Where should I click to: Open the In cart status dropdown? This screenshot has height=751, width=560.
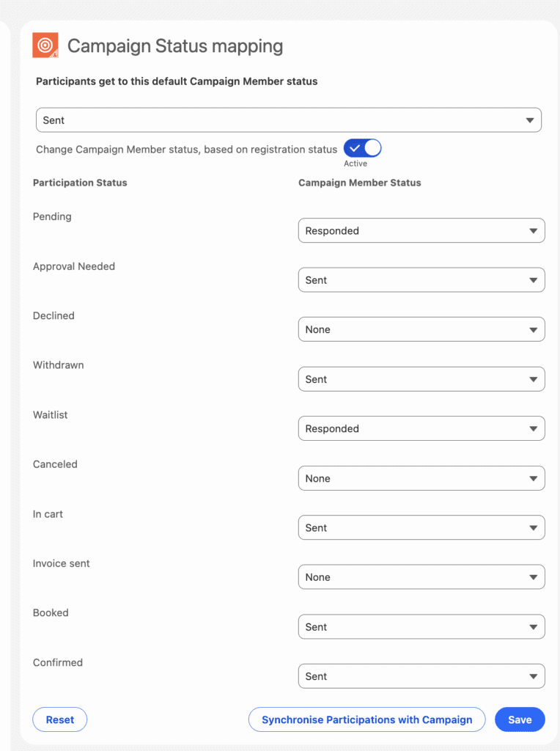[x=421, y=527]
